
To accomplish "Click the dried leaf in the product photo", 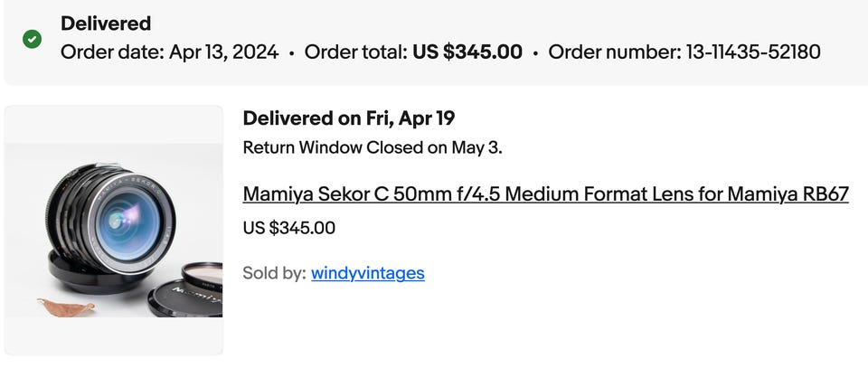I will [66, 307].
